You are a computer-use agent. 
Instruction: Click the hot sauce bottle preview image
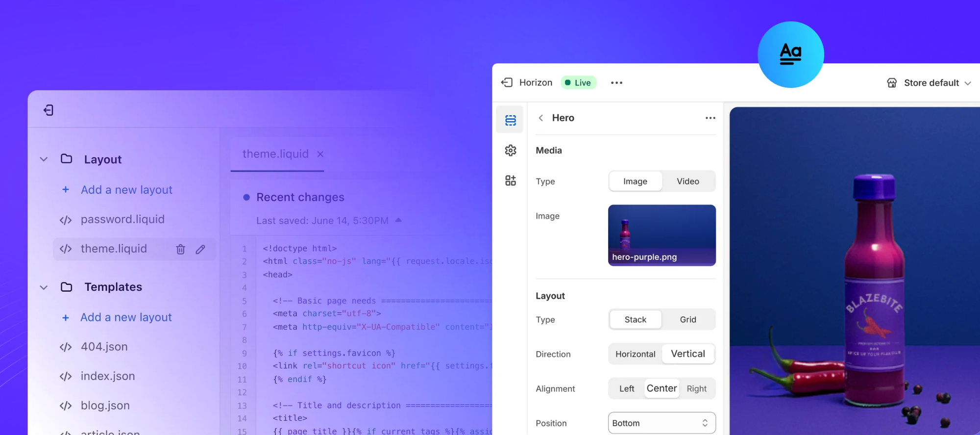(x=855, y=271)
